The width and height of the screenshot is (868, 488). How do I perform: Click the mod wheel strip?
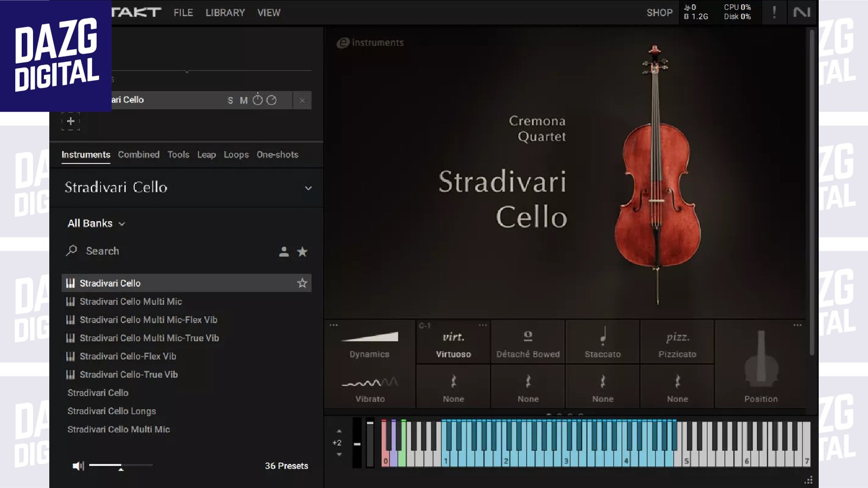coord(370,442)
